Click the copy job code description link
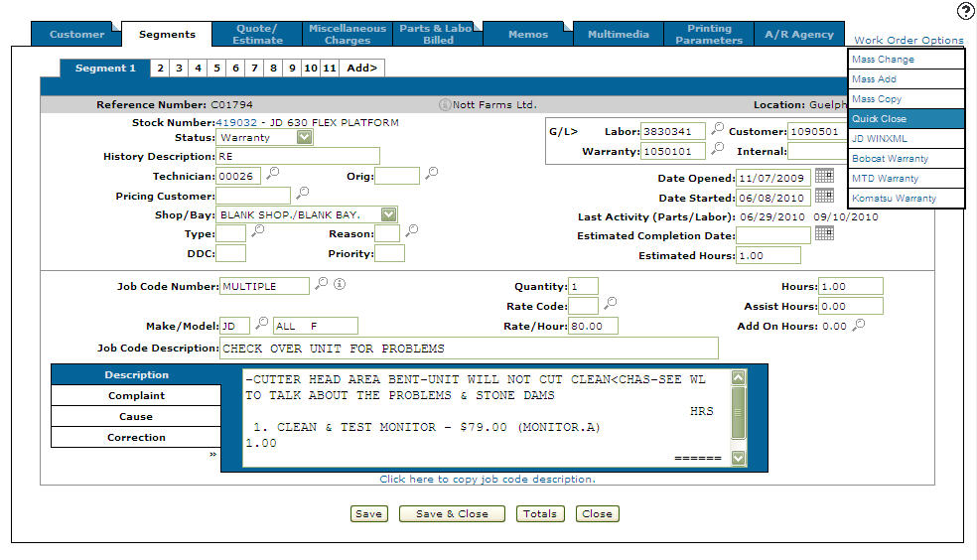Image resolution: width=977 pixels, height=560 pixels. click(x=488, y=480)
